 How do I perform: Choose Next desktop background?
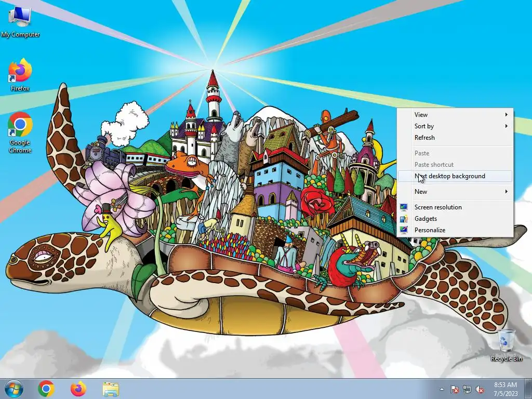click(455, 176)
